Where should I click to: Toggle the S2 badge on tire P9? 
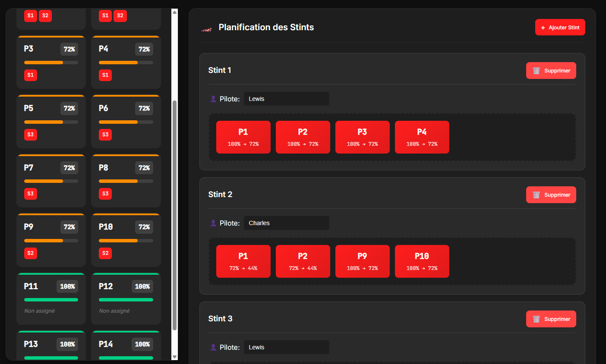[x=30, y=253]
